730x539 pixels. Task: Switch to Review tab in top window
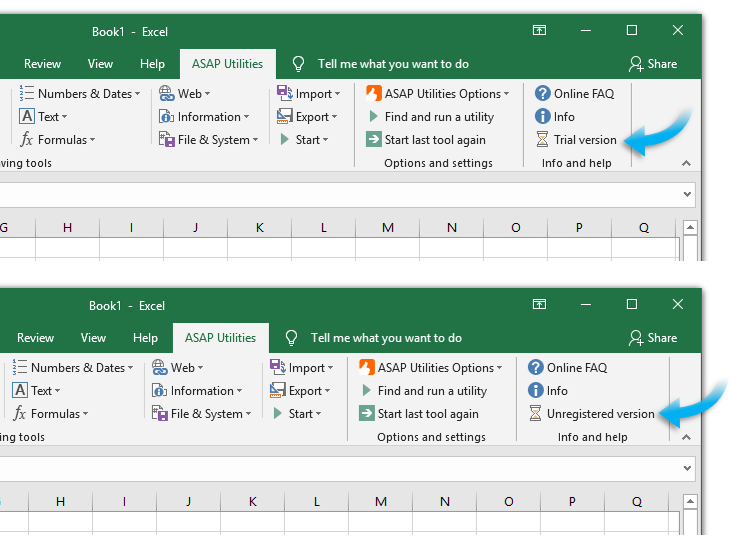[x=42, y=64]
